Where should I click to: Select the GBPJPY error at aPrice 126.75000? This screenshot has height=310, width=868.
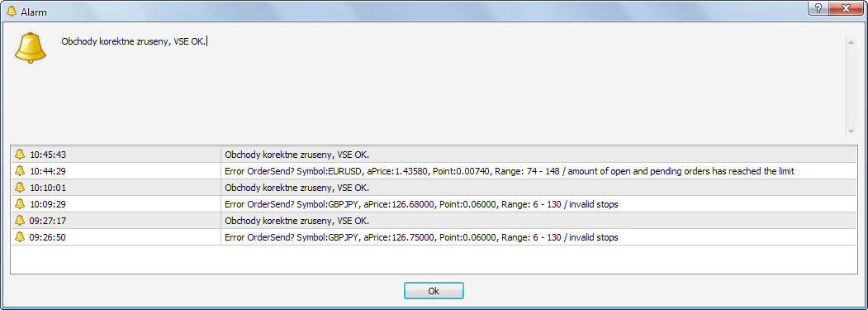(x=434, y=237)
